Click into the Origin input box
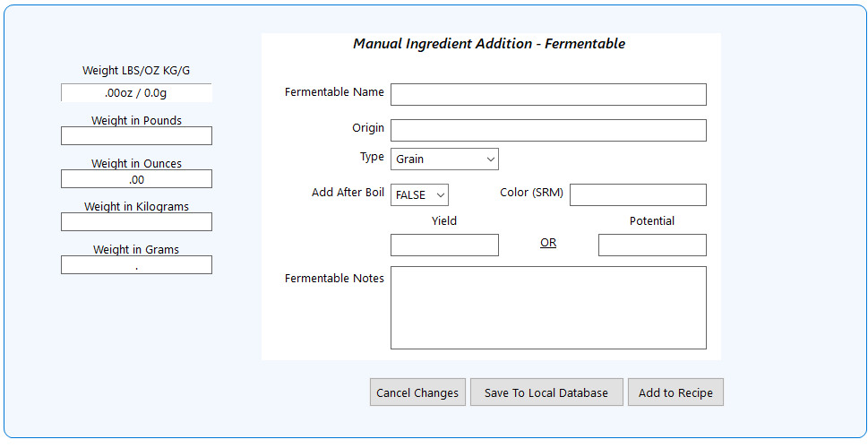 548,131
